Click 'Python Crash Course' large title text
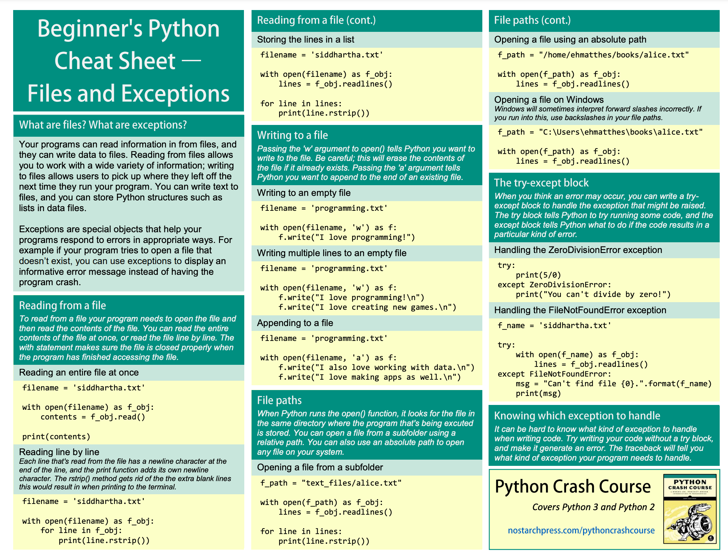The image size is (728, 560). 573,486
